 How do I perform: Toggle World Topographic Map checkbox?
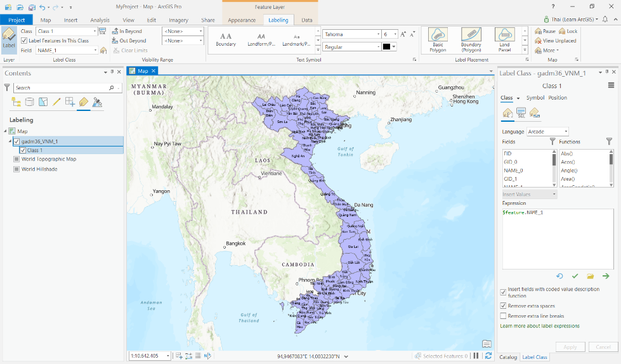[16, 159]
